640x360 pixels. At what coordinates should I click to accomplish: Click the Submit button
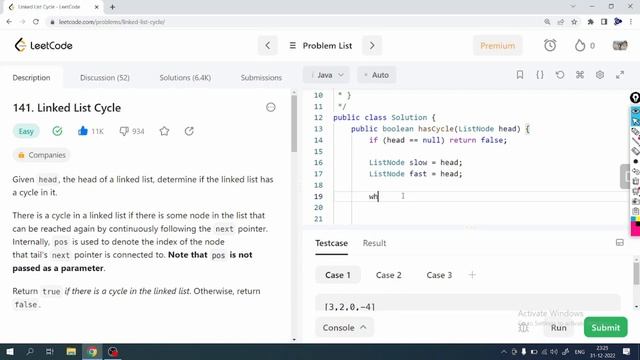point(605,327)
